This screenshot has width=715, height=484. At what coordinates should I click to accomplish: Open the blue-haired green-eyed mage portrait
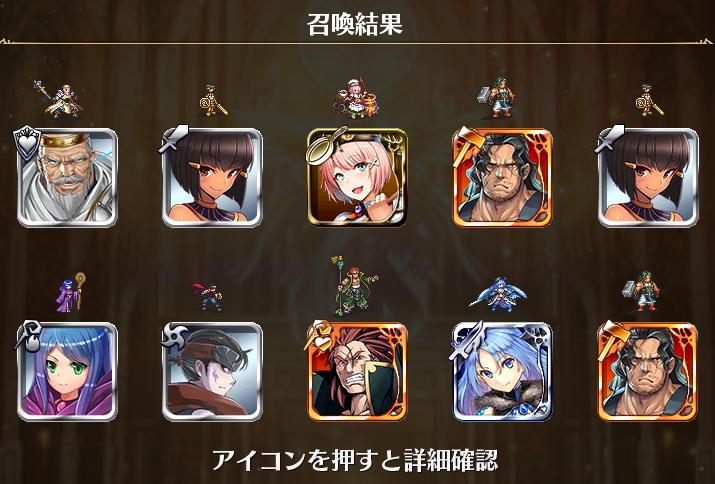[67, 371]
